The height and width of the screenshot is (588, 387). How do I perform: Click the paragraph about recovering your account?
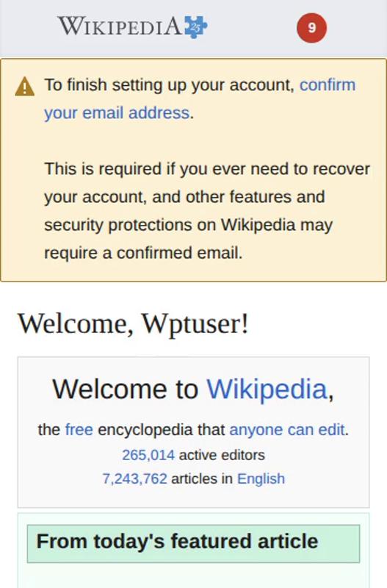(207, 211)
